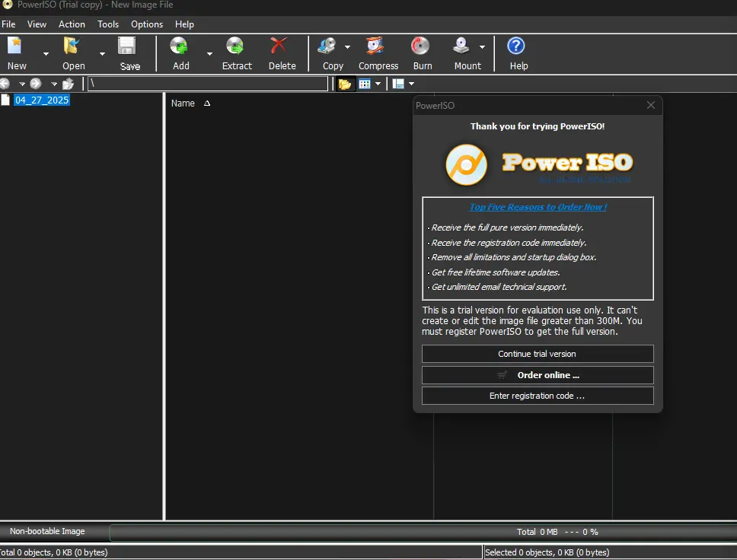Click the Copy disc icon
The width and height of the screenshot is (737, 560).
click(327, 46)
